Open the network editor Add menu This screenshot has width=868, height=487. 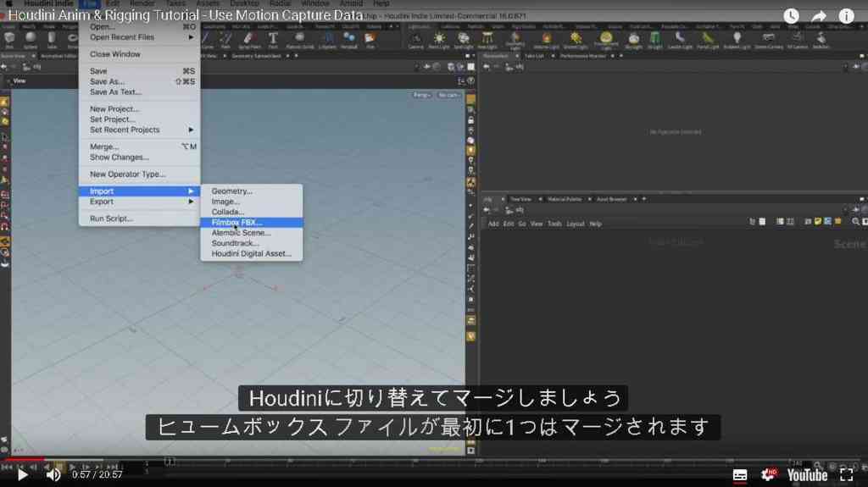click(x=493, y=224)
